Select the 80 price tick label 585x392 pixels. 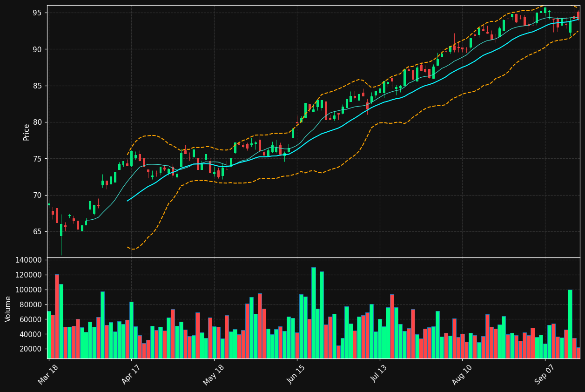pos(37,122)
